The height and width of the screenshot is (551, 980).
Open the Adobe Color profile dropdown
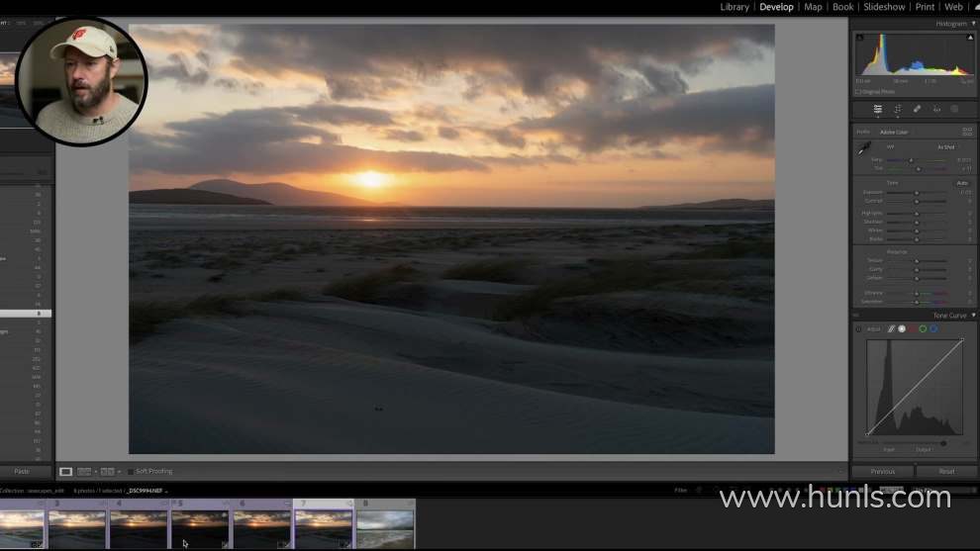pyautogui.click(x=894, y=133)
